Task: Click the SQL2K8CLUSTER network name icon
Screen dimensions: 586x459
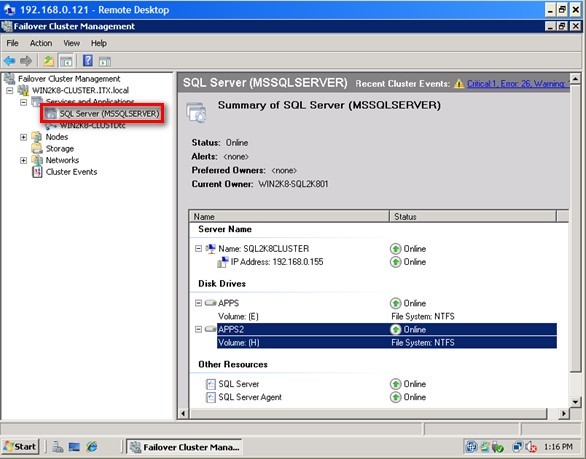Action: click(x=211, y=249)
